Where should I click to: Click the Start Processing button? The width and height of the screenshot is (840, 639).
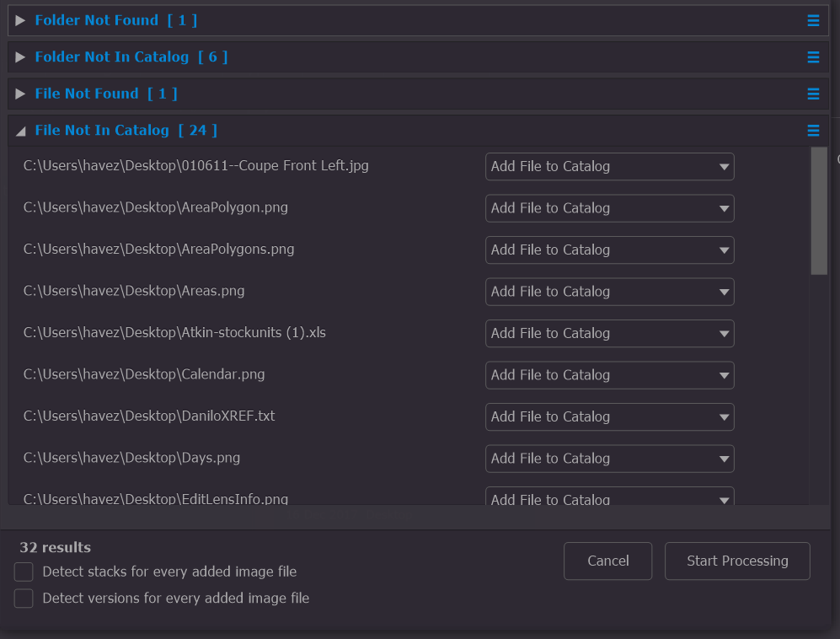[x=737, y=561]
